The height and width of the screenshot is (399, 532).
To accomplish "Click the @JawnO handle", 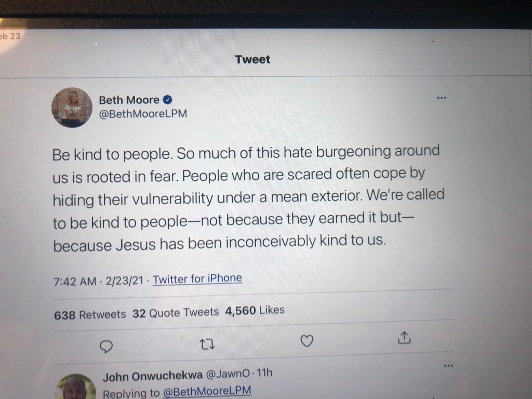I will [x=228, y=374].
